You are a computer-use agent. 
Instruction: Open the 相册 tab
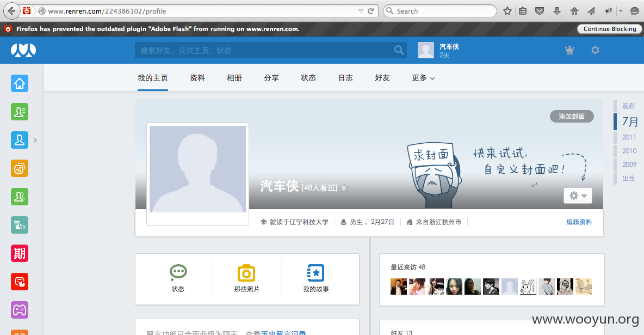(234, 78)
